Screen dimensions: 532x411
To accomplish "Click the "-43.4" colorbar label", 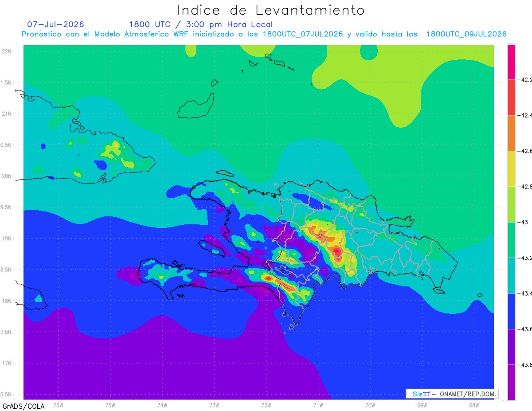I will point(525,294).
